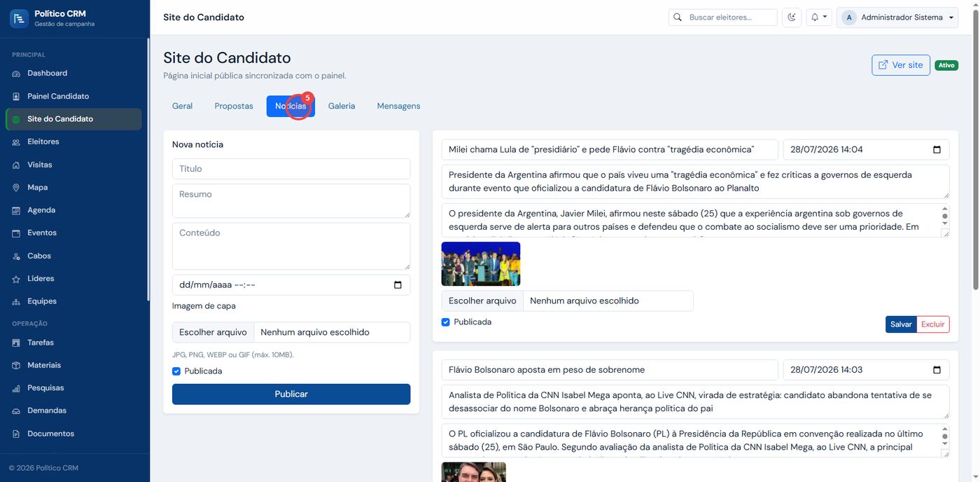Open Painel Candidato in sidebar
This screenshot has width=980, height=482.
click(x=73, y=96)
